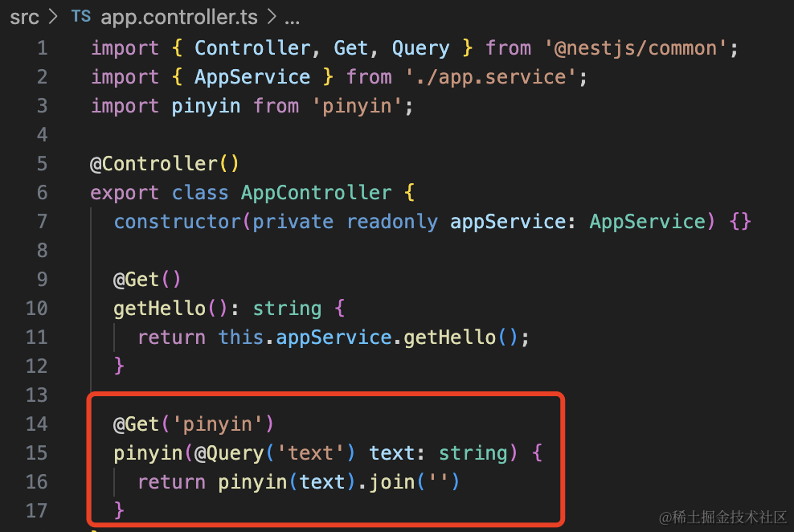Place cursor on the @Controller() decorator
The image size is (794, 532).
[165, 164]
